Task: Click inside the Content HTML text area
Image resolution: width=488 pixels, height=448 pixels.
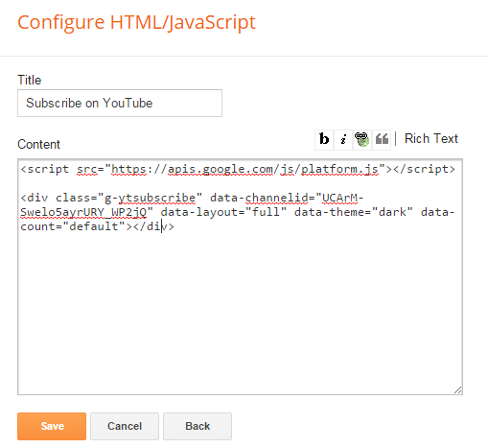Action: [240, 276]
